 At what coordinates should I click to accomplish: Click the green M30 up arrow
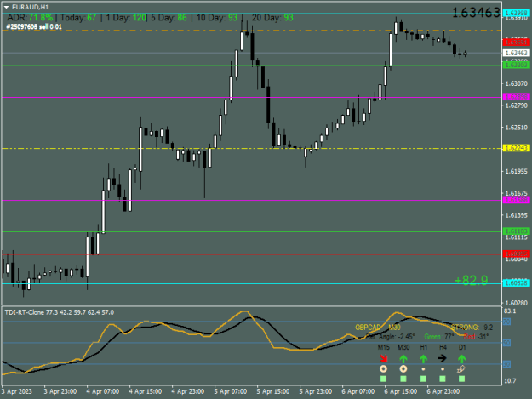[403, 358]
